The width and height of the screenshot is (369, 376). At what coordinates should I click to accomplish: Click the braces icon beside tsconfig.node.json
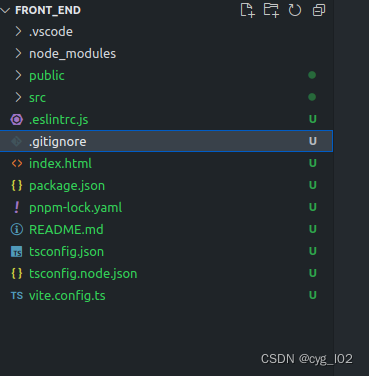17,273
